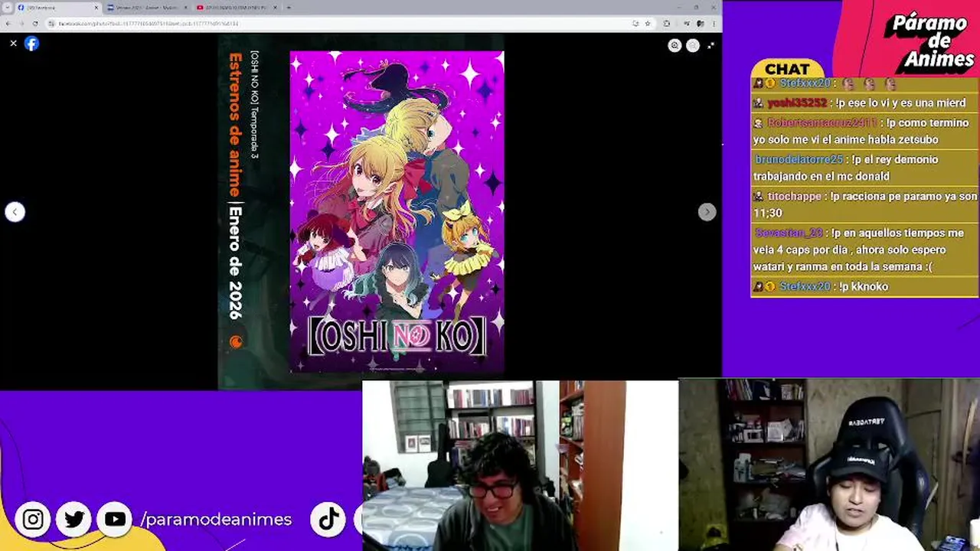This screenshot has height=551, width=980.
Task: Click the Facebook logo icon
Action: 31,44
